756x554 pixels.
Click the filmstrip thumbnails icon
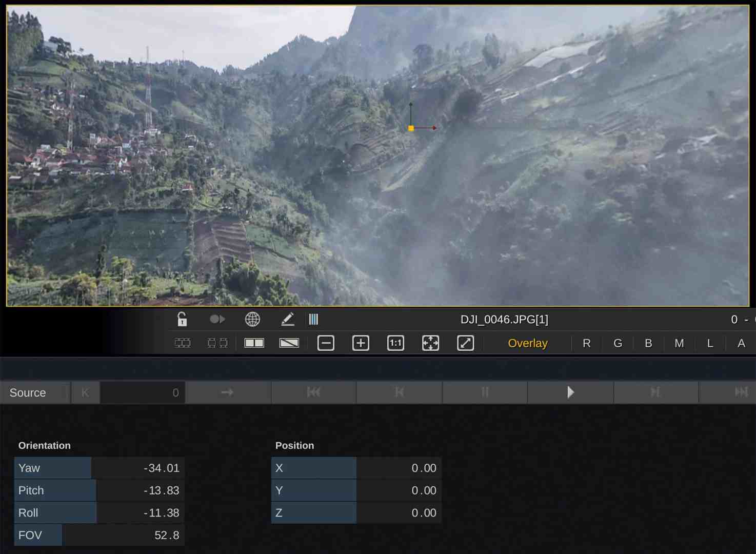point(183,343)
